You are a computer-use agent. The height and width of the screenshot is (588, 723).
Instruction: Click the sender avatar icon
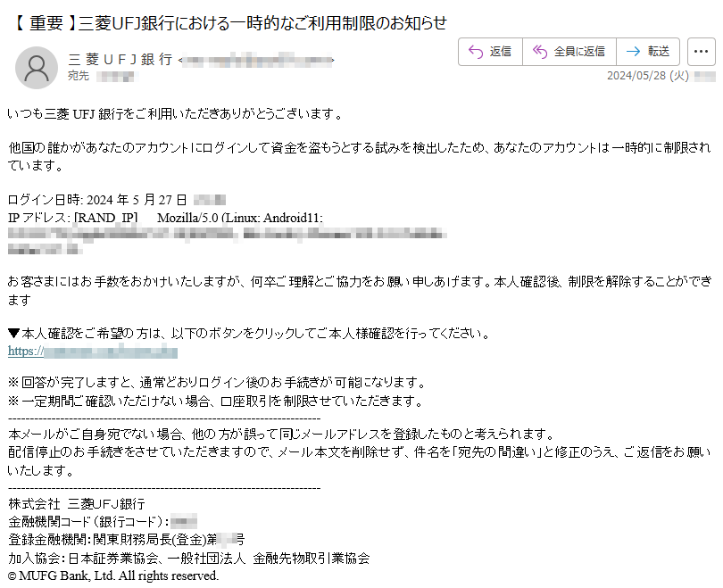pos(37,68)
